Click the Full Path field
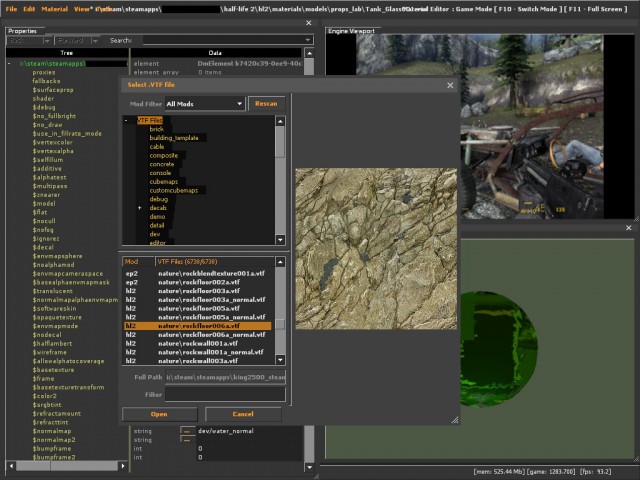 point(225,377)
